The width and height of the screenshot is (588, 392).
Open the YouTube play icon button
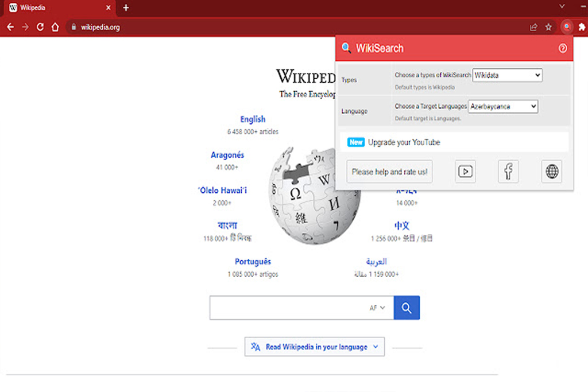pyautogui.click(x=465, y=172)
